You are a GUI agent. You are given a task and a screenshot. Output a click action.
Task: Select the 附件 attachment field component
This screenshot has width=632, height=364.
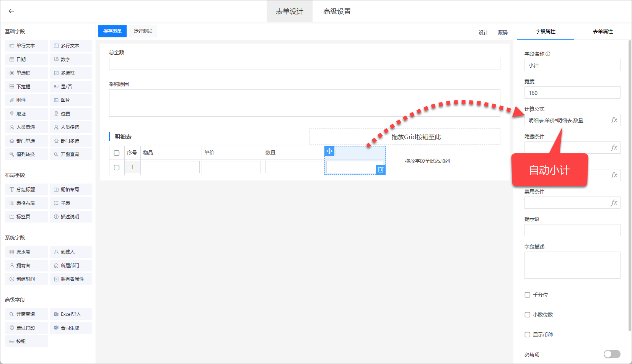tap(26, 100)
